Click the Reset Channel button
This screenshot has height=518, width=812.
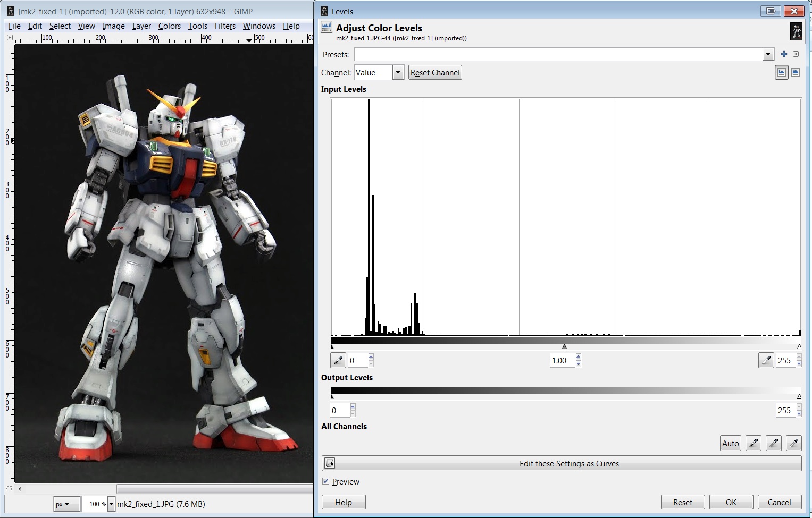click(x=435, y=73)
